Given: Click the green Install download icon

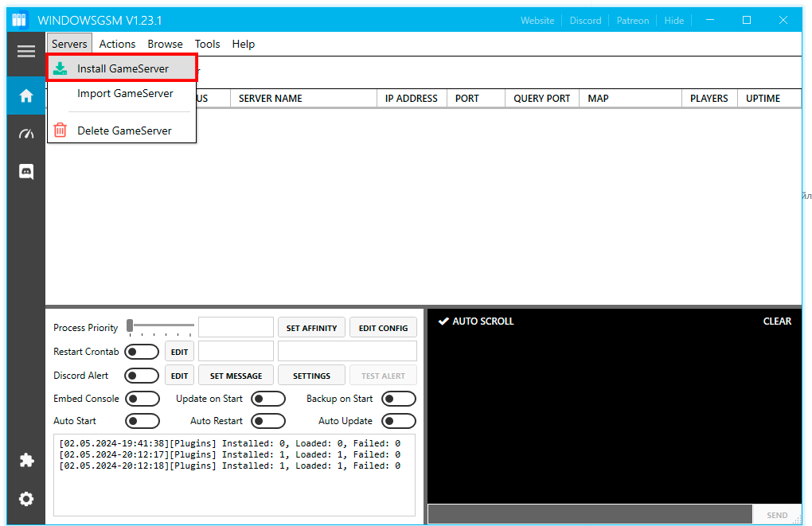Looking at the screenshot, I should (60, 68).
